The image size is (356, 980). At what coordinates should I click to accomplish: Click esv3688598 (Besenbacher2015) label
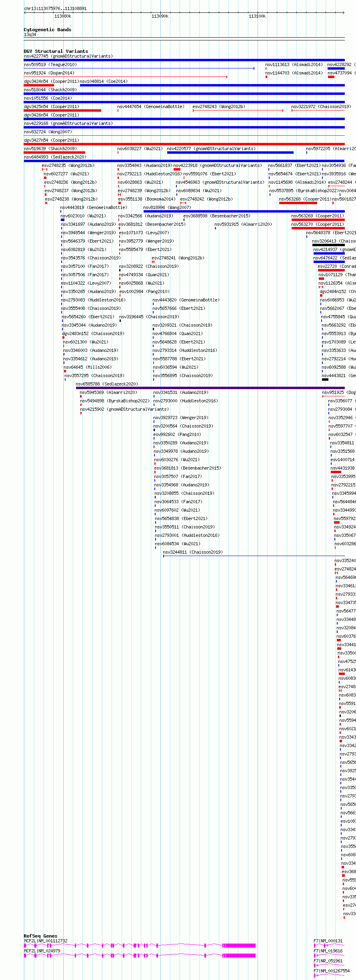pos(217,216)
